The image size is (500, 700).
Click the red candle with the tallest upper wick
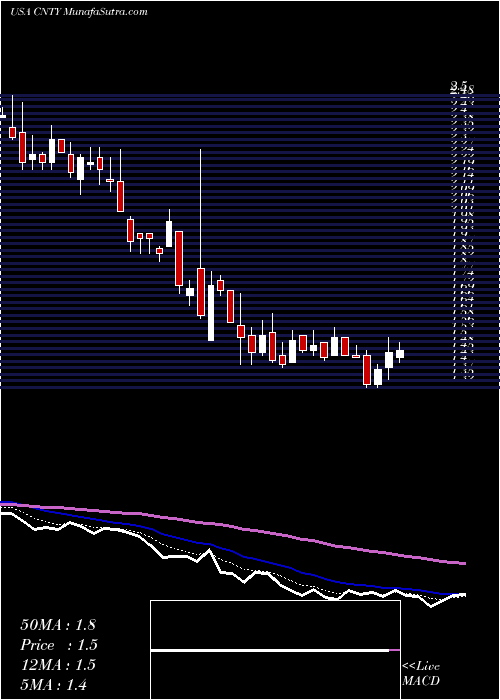(201, 292)
